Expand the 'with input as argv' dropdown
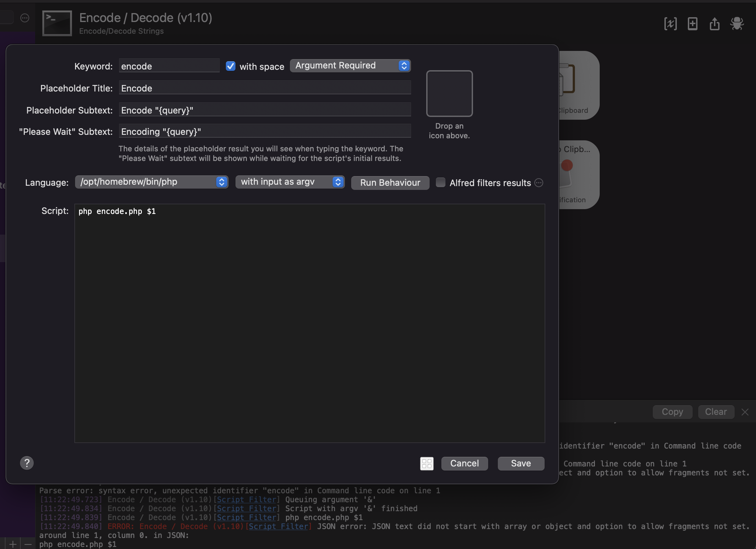The height and width of the screenshot is (549, 756). pyautogui.click(x=290, y=182)
